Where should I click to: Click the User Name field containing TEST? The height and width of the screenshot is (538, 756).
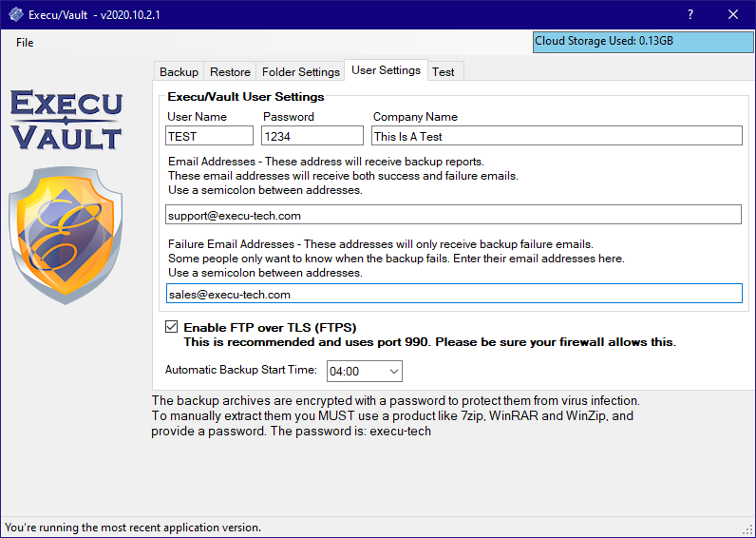[x=209, y=136]
